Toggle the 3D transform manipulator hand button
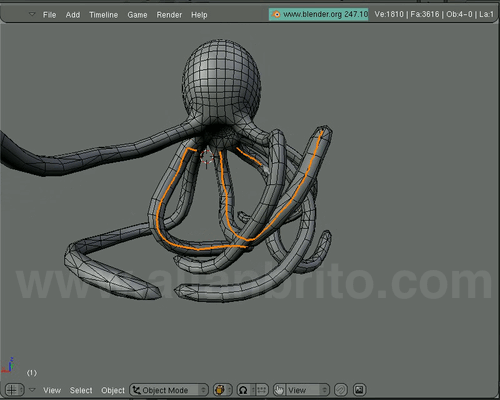This screenshot has height=400, width=500. click(279, 389)
